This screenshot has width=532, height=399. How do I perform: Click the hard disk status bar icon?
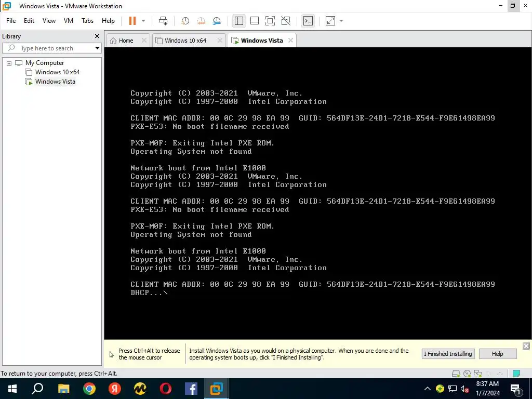pos(456,374)
